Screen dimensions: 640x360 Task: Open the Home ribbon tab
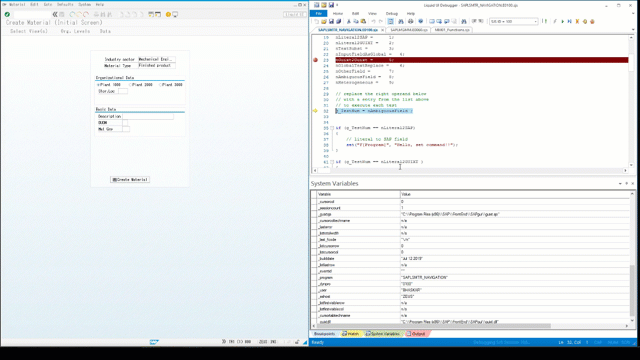(x=338, y=13)
